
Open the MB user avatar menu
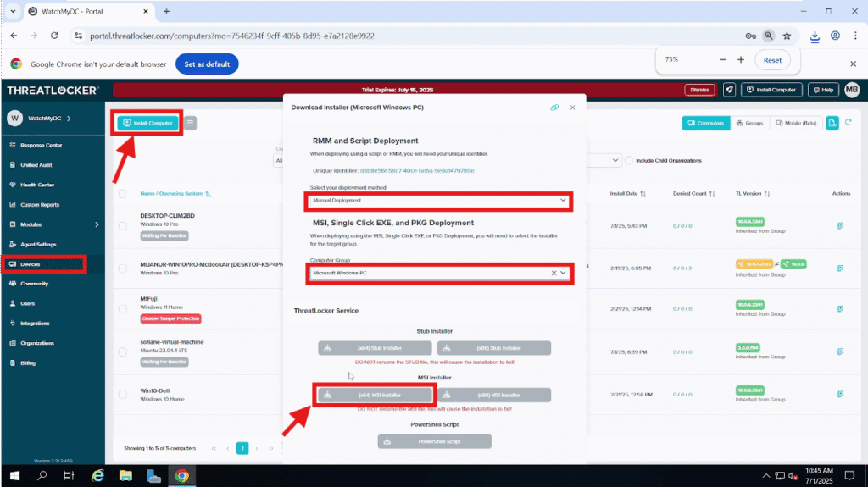(x=852, y=90)
